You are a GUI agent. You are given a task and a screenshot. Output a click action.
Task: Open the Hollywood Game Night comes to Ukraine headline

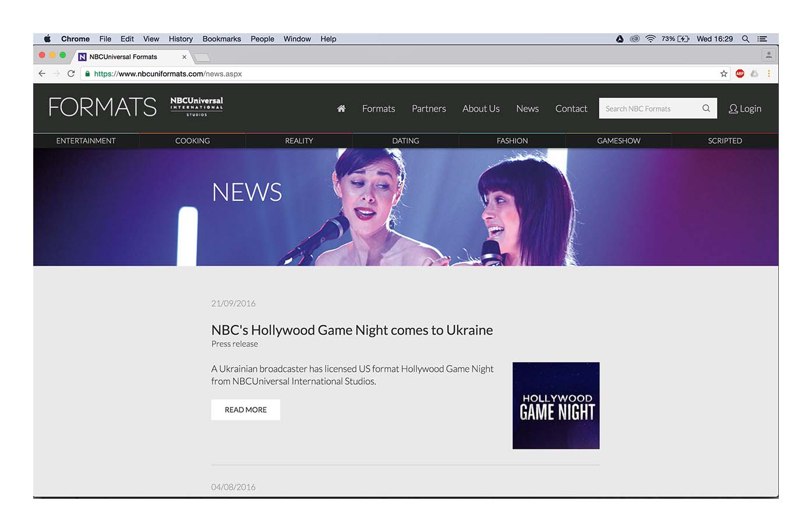(x=352, y=330)
